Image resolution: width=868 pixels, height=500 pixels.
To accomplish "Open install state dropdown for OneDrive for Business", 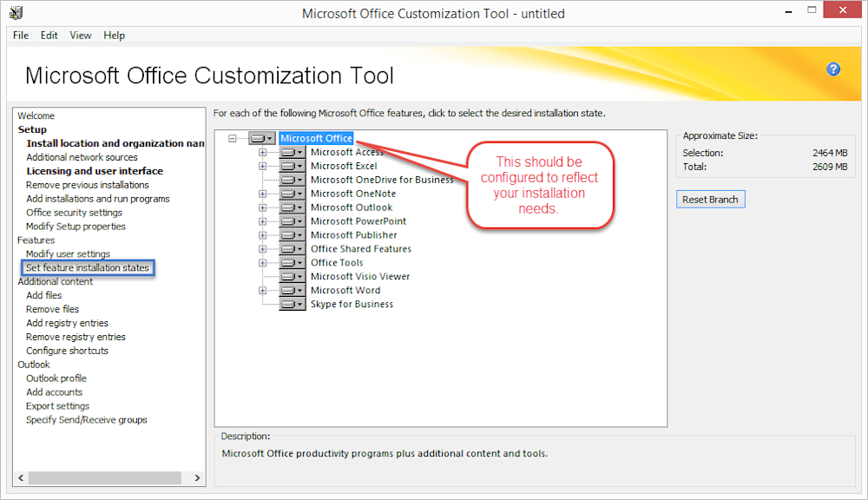I will pyautogui.click(x=293, y=180).
